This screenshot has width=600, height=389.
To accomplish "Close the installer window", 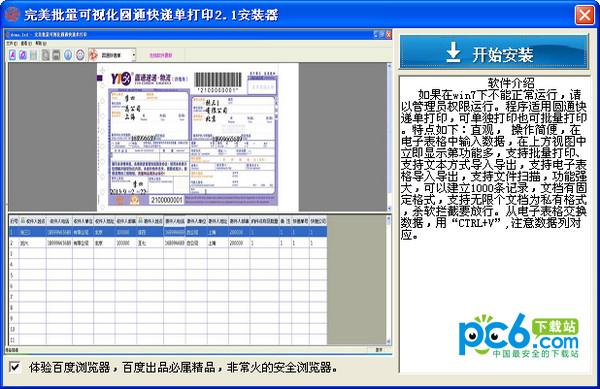I will click(x=585, y=15).
